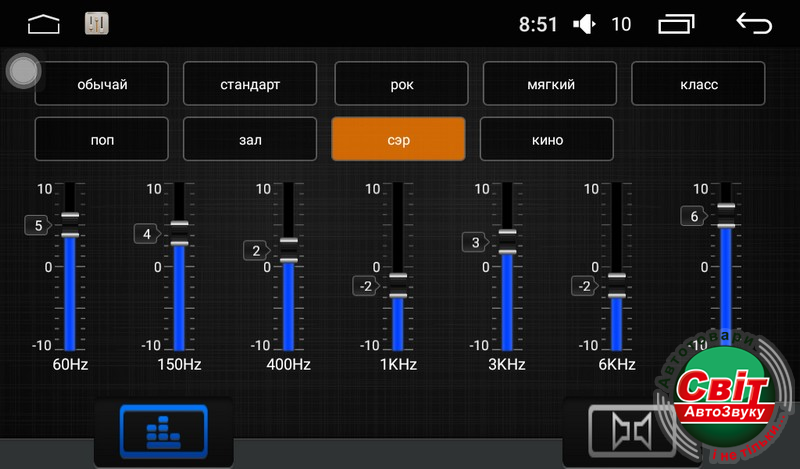Open the recent apps icon
The image size is (800, 469).
click(676, 23)
